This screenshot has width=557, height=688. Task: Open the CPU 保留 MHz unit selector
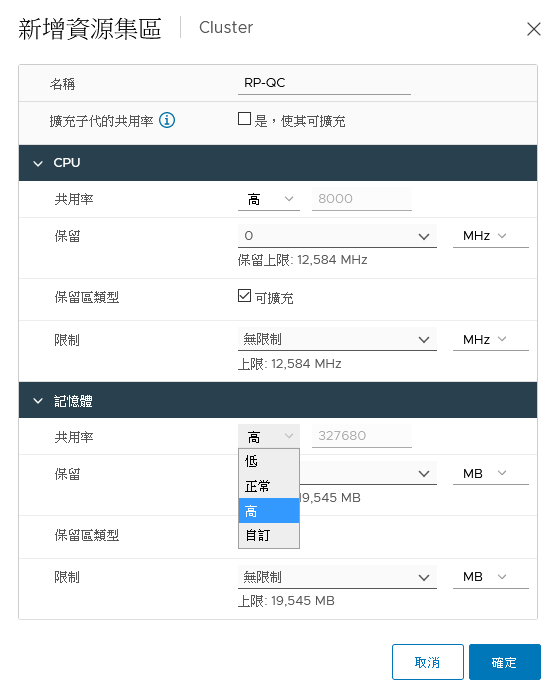coord(490,236)
